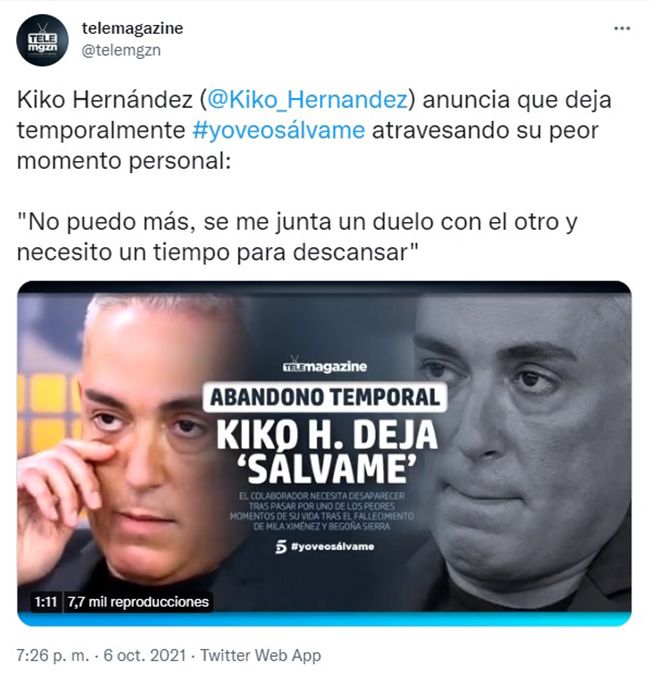Click the TELEmagazine logo in the video
This screenshot has height=673, width=650.
325,365
